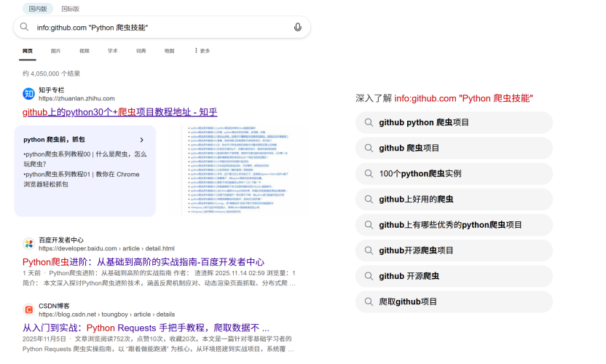Click the developer.baidu.com breadcrumb URL
Image resolution: width=606 pixels, height=364 pixels.
[106, 248]
